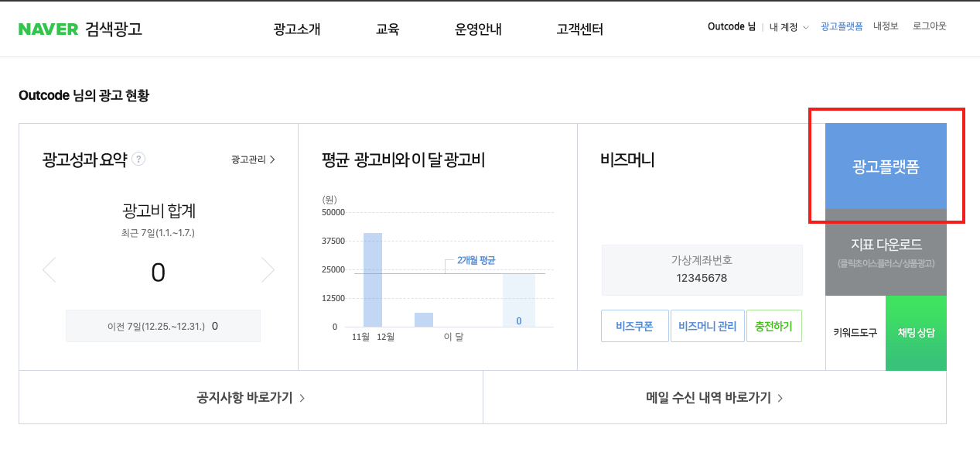Click the 11월 bar in chart
The width and height of the screenshot is (980, 449).
pyautogui.click(x=373, y=279)
